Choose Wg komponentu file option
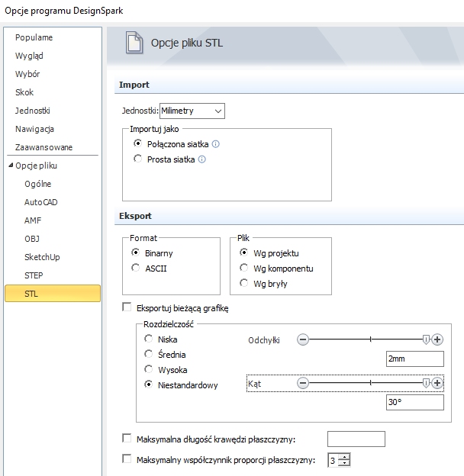 click(244, 268)
